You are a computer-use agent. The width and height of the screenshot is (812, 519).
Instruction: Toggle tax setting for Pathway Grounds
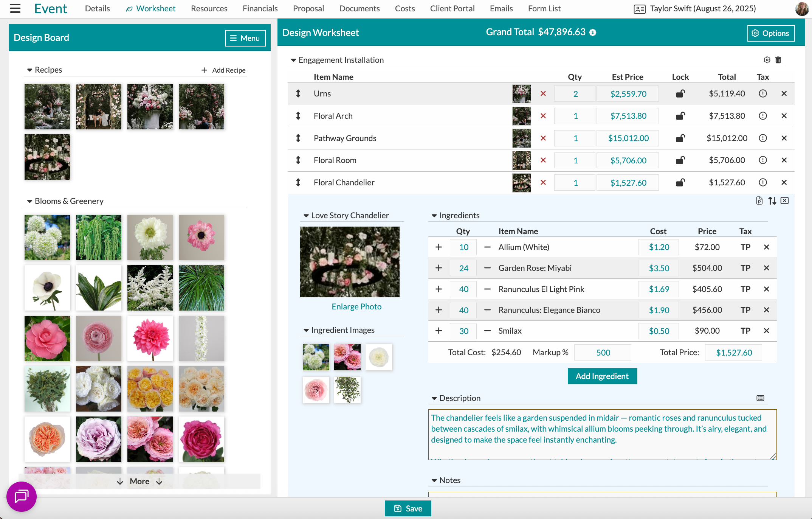click(x=763, y=138)
